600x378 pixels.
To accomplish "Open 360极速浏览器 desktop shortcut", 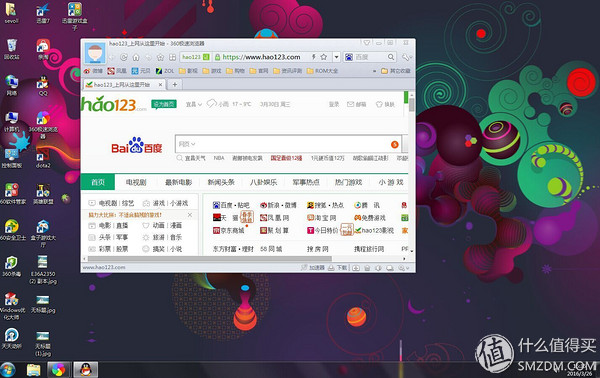I will point(43,124).
